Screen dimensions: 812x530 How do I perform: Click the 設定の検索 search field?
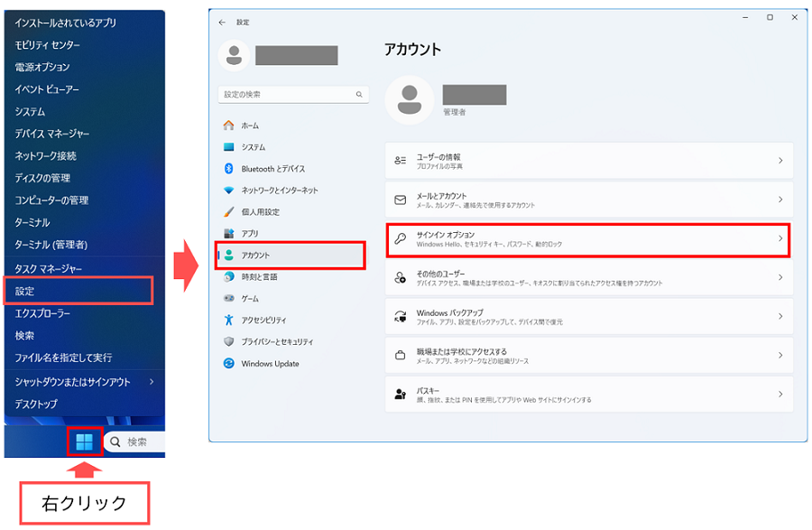click(293, 94)
